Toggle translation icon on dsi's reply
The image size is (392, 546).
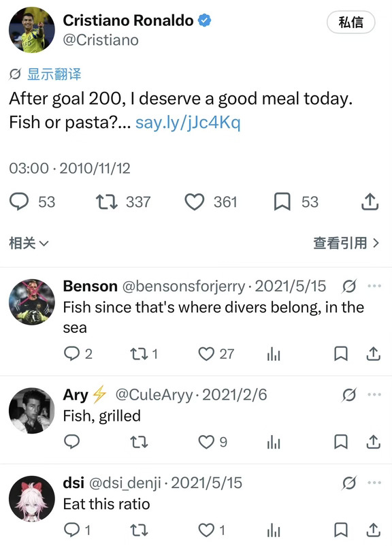349,483
